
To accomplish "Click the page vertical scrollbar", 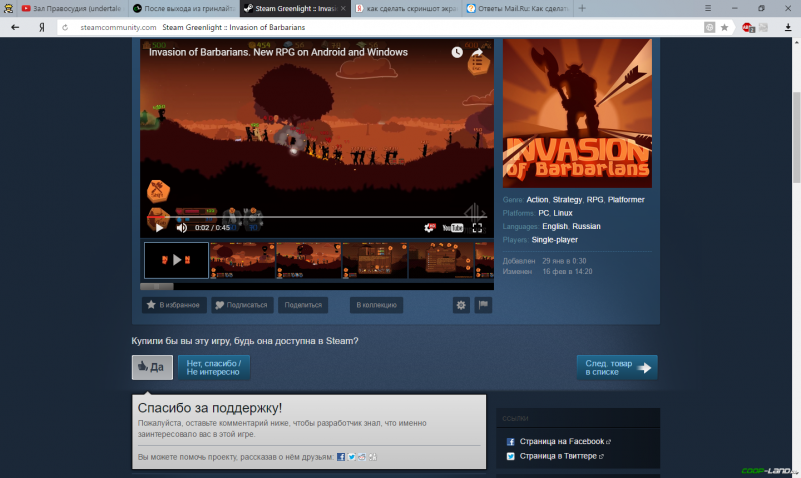I will point(796,137).
